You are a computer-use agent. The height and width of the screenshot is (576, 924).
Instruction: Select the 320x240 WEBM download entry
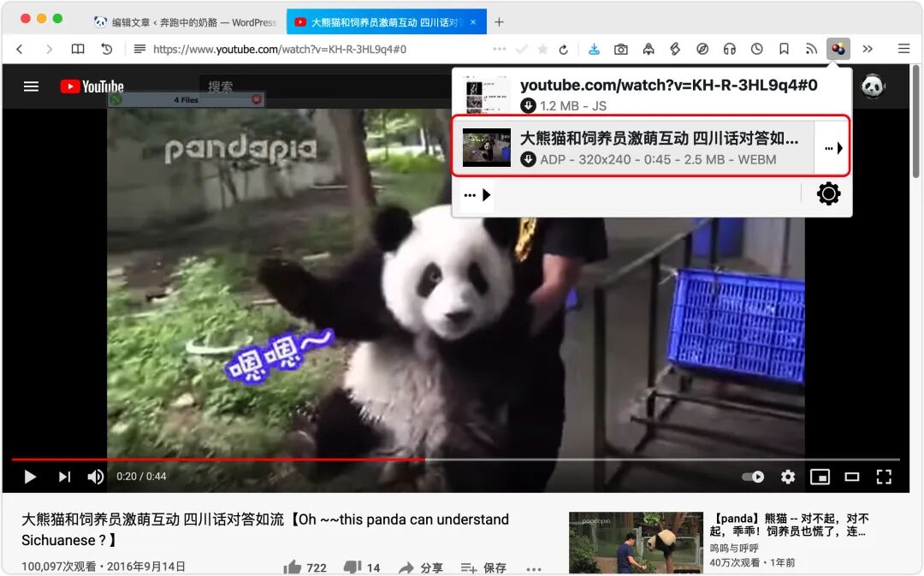click(633, 147)
